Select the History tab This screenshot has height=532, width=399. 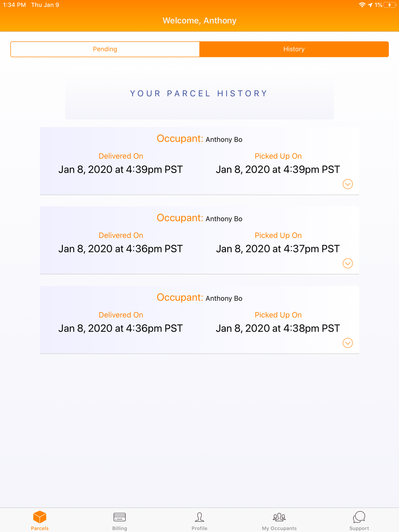pyautogui.click(x=294, y=49)
